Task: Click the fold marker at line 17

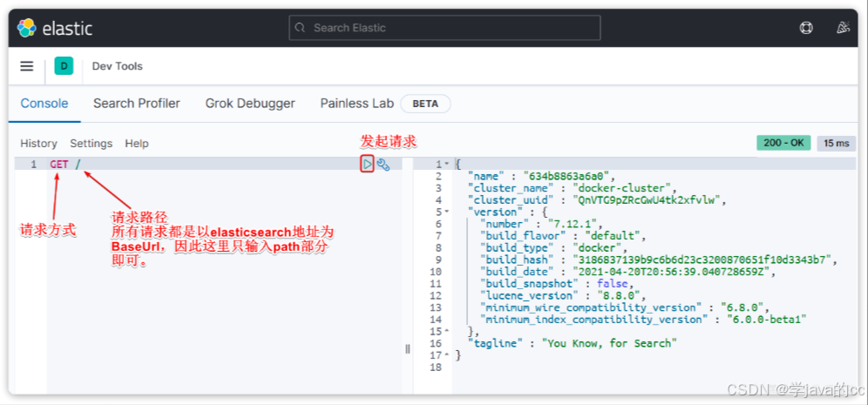Action: (x=447, y=355)
